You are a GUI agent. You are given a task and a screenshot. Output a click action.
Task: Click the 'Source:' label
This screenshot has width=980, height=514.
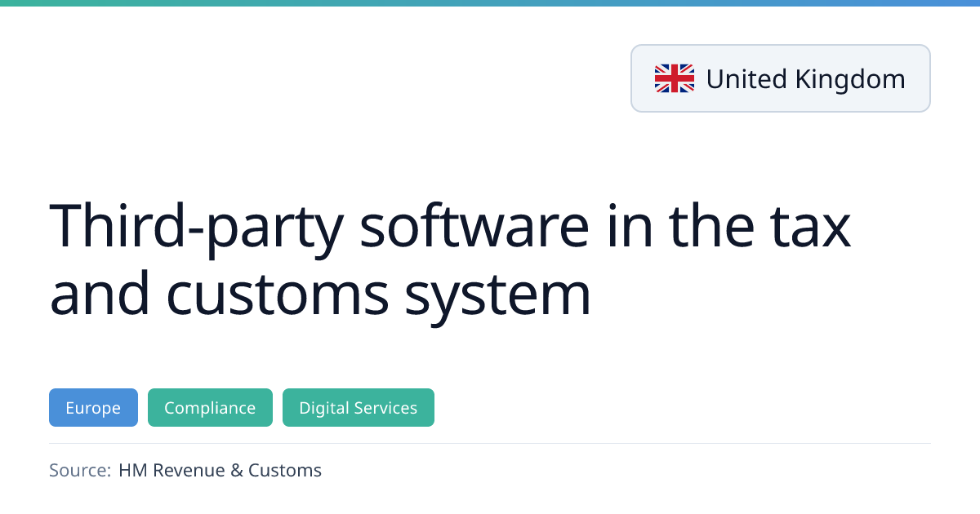tap(79, 470)
